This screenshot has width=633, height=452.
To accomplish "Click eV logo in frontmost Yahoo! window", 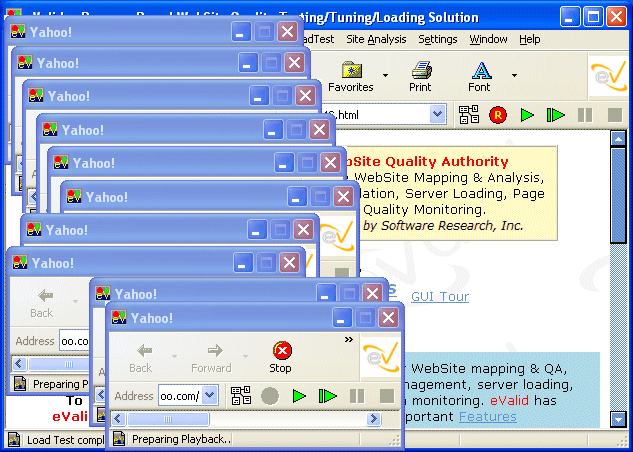I will tap(380, 357).
